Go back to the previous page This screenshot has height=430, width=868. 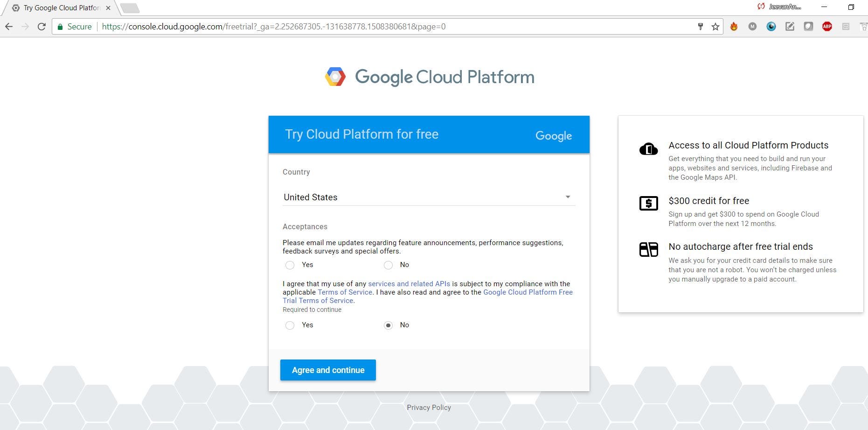pyautogui.click(x=9, y=27)
